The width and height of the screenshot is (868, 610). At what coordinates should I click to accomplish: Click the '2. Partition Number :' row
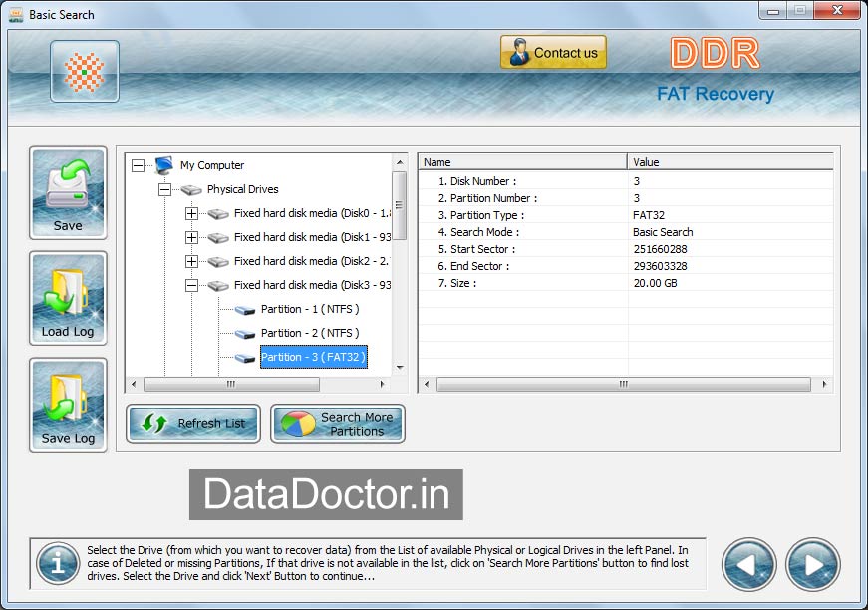pos(626,198)
